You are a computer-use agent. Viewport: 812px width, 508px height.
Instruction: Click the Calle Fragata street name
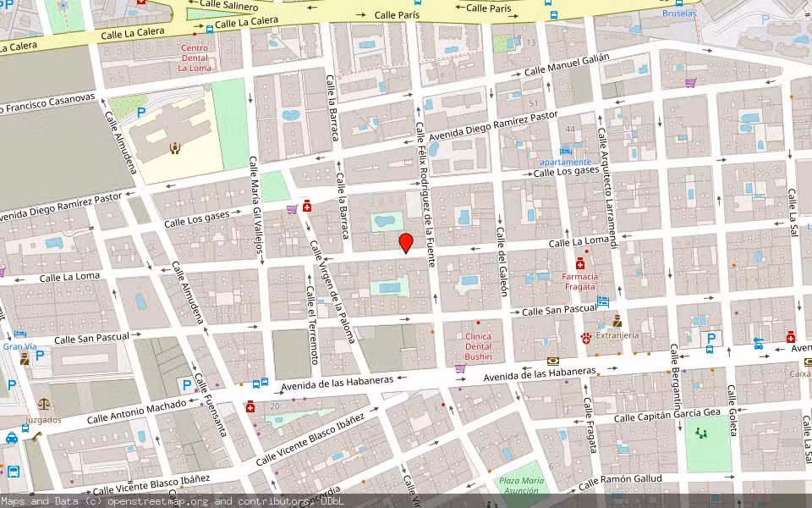(590, 424)
